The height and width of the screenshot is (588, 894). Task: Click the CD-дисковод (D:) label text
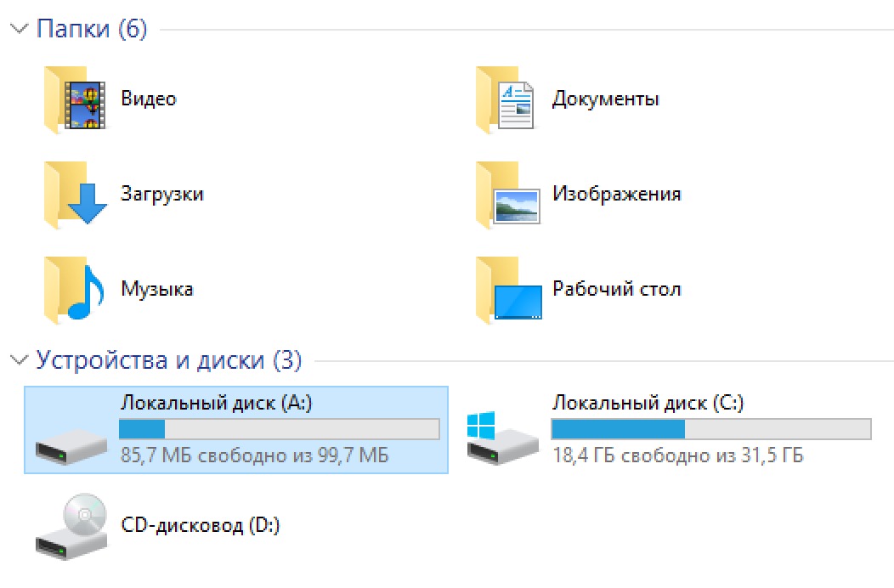point(201,525)
